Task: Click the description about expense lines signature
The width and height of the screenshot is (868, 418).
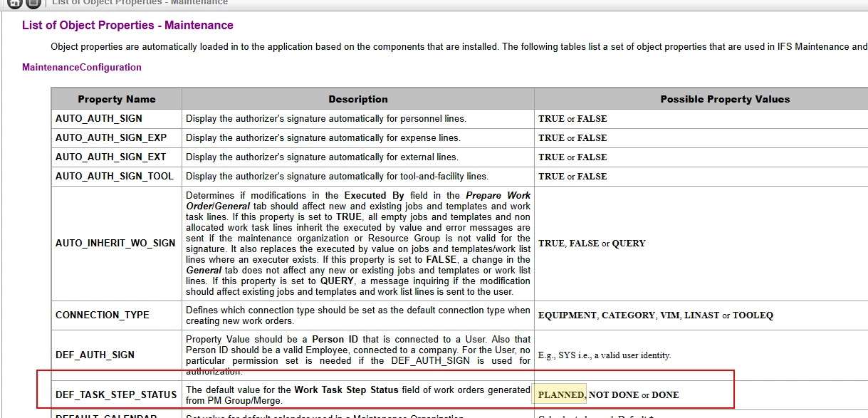Action: (x=323, y=138)
